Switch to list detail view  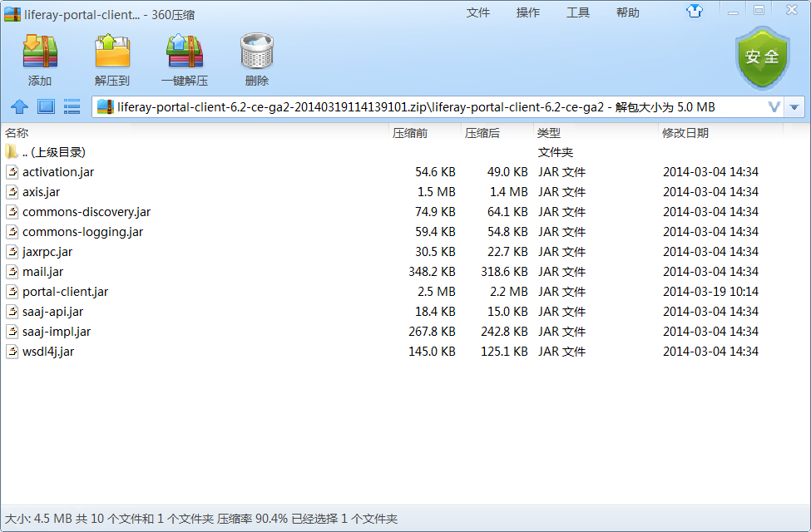pyautogui.click(x=72, y=107)
